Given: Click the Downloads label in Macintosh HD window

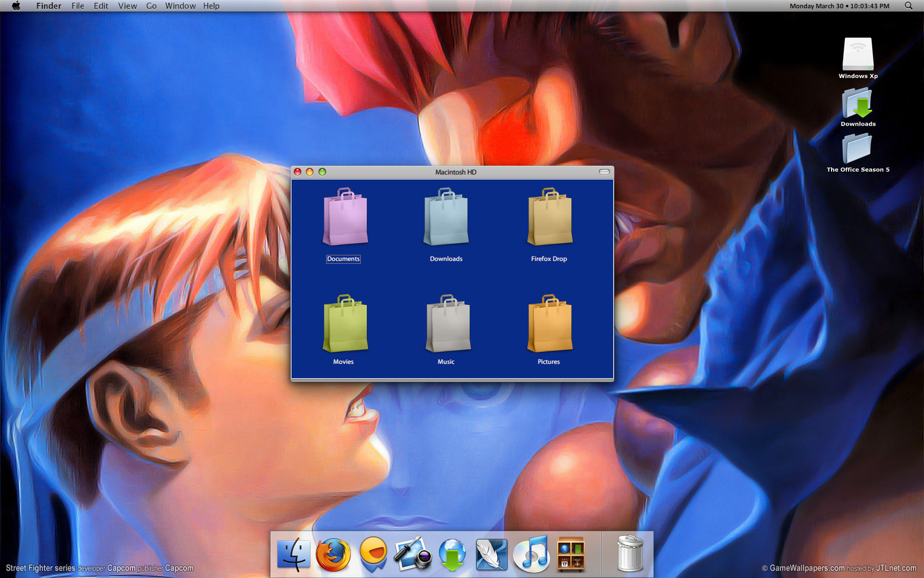Looking at the screenshot, I should click(x=446, y=259).
